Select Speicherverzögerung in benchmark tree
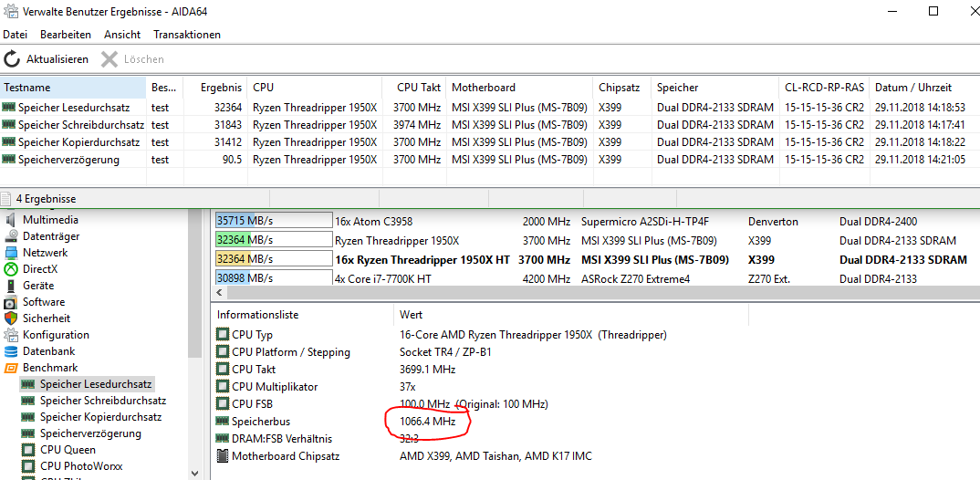 click(90, 433)
